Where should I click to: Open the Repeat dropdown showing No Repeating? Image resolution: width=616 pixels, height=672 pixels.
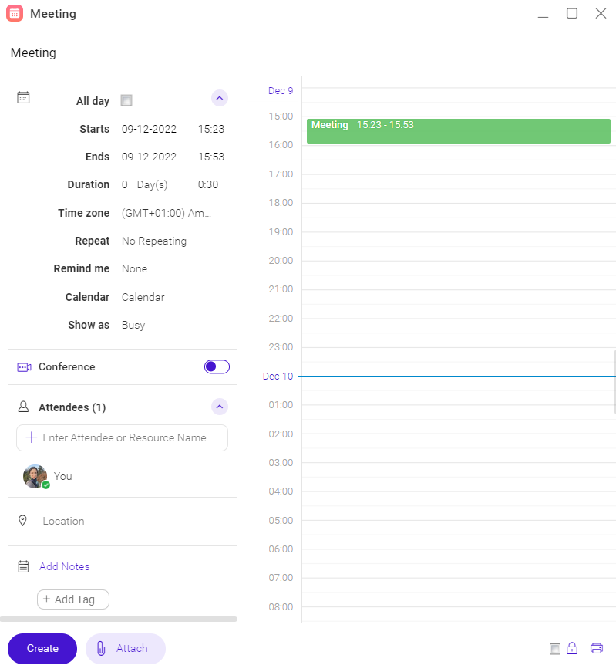[154, 241]
